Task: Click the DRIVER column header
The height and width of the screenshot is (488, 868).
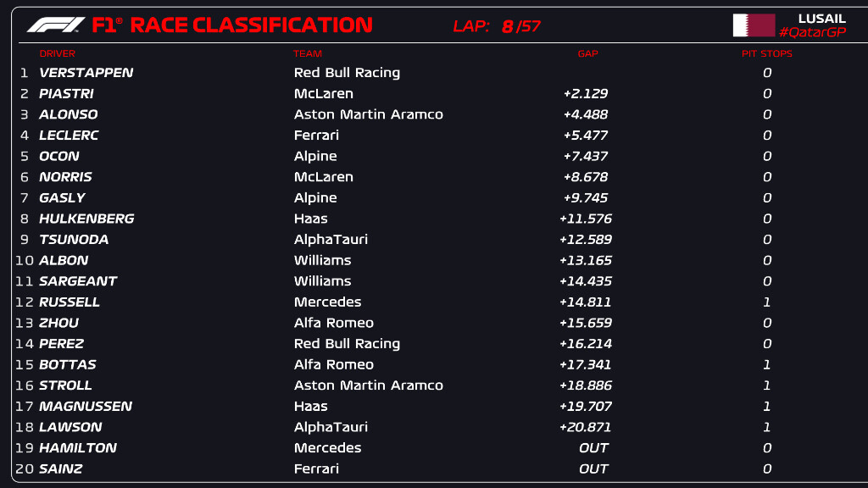Action: point(57,53)
